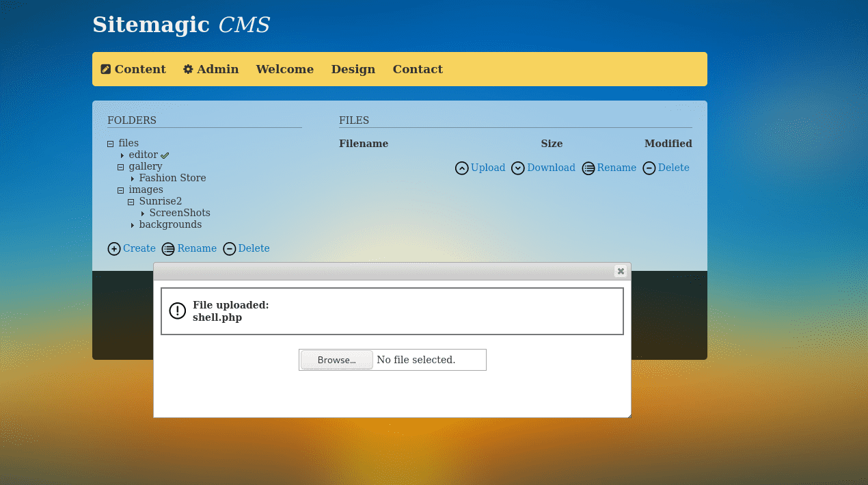Click the Rename icon in Files panel
The height and width of the screenshot is (485, 868).
click(588, 168)
